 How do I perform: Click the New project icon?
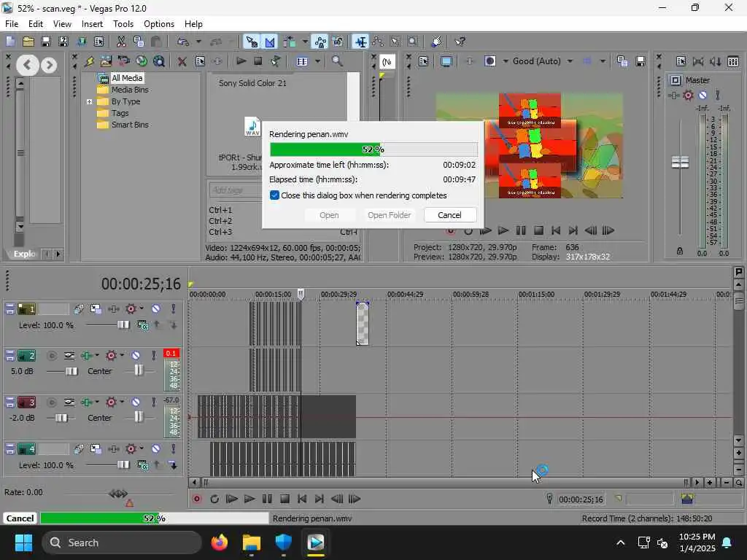[10, 42]
